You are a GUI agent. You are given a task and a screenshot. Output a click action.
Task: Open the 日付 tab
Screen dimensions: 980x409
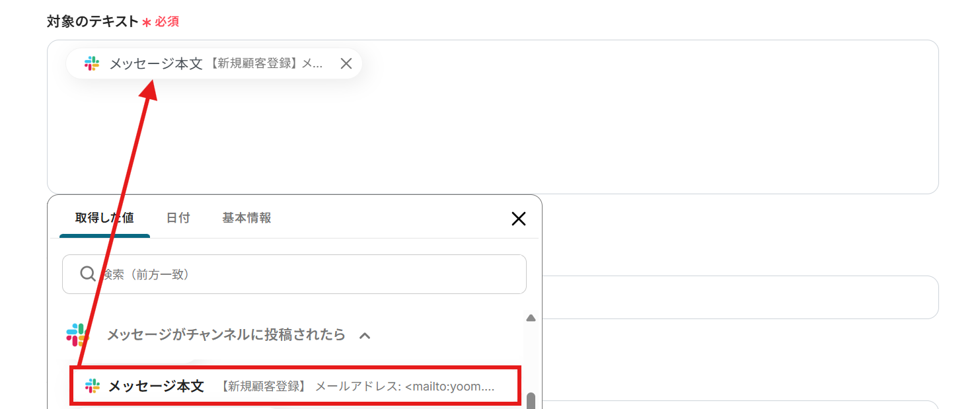pyautogui.click(x=178, y=218)
